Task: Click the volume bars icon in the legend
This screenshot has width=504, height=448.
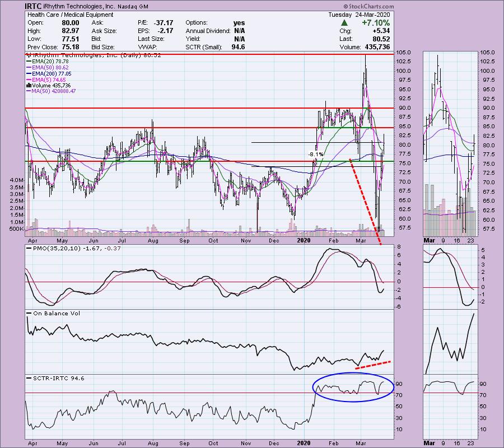Action: 29,86
